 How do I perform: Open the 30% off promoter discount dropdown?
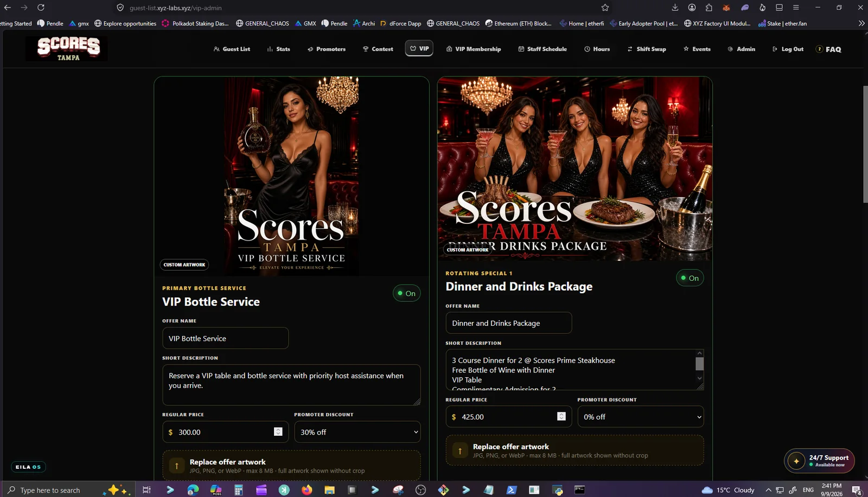point(357,432)
